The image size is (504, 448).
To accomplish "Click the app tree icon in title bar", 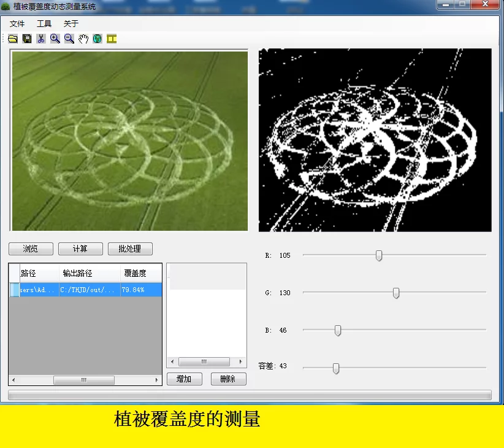I will pyautogui.click(x=6, y=6).
